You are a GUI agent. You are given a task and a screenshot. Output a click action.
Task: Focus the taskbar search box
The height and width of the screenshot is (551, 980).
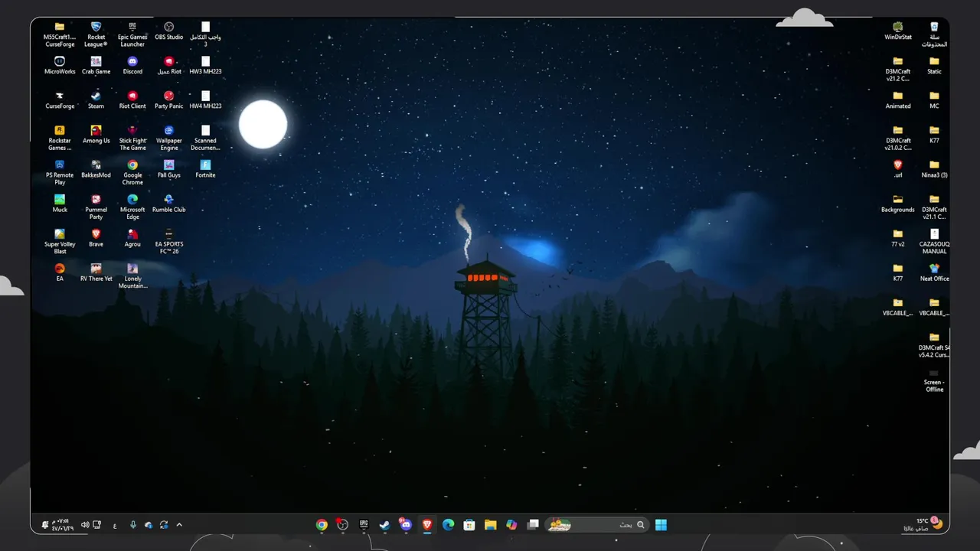pos(598,525)
